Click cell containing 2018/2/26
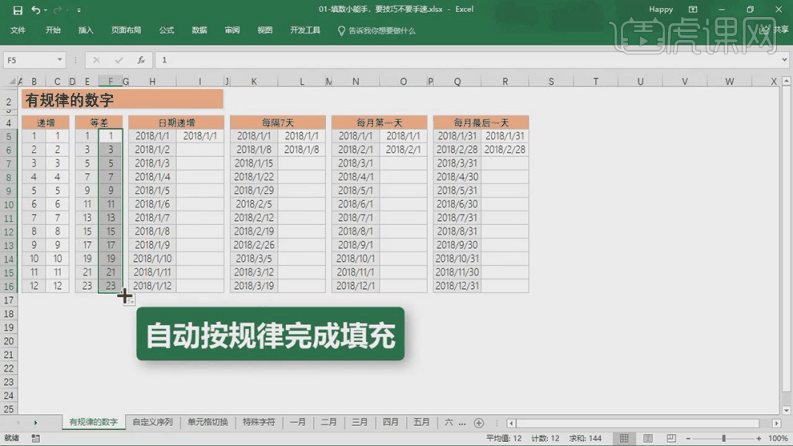 [254, 245]
